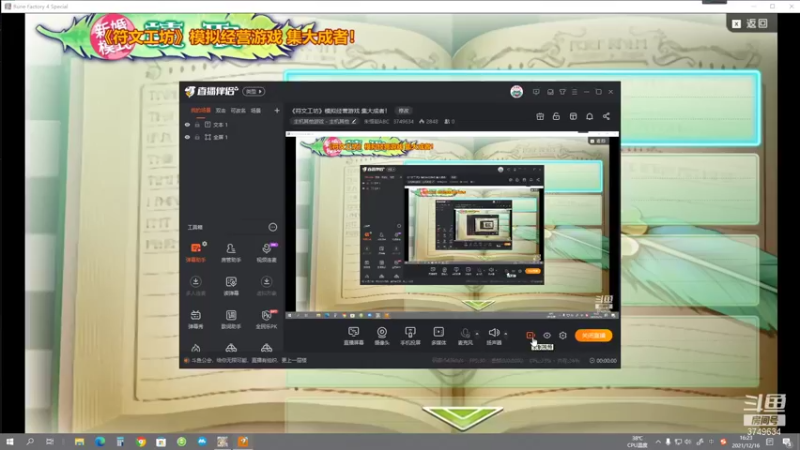Open Microsoft Edge from the taskbar
The height and width of the screenshot is (450, 800).
99,442
